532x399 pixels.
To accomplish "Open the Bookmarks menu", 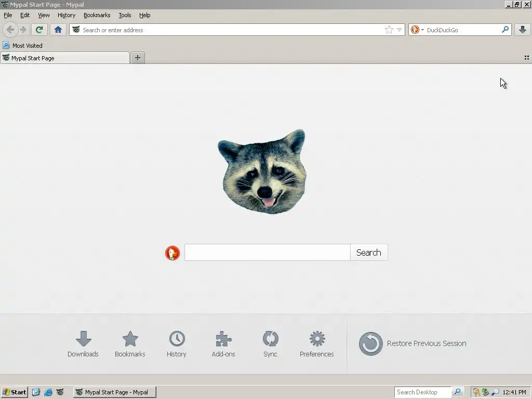I will pyautogui.click(x=97, y=15).
